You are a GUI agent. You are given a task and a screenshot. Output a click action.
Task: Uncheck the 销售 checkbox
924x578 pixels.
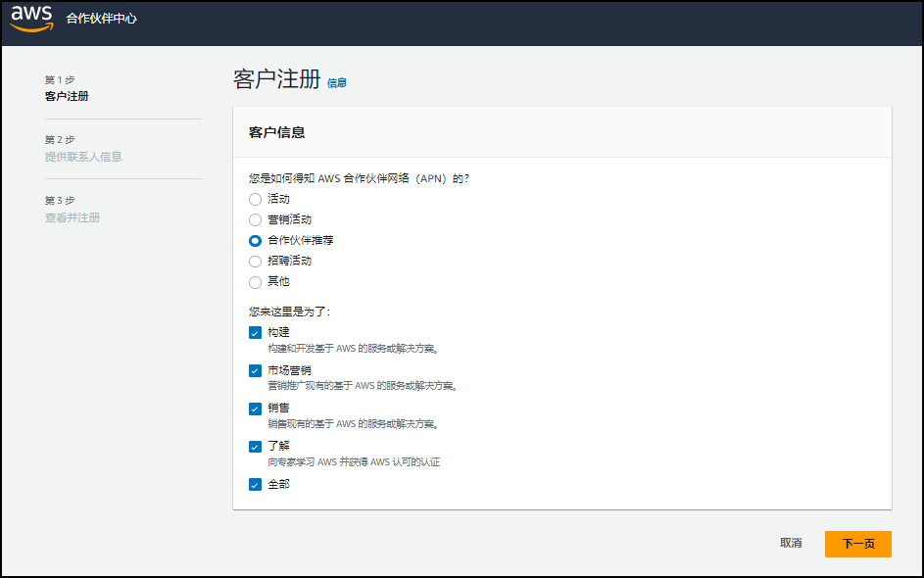click(x=255, y=409)
